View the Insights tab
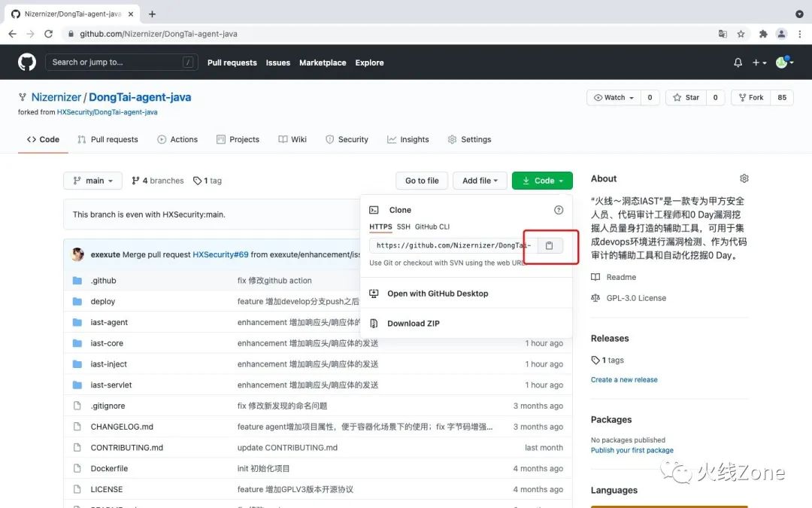Viewport: 812px width, 508px height. click(x=408, y=139)
